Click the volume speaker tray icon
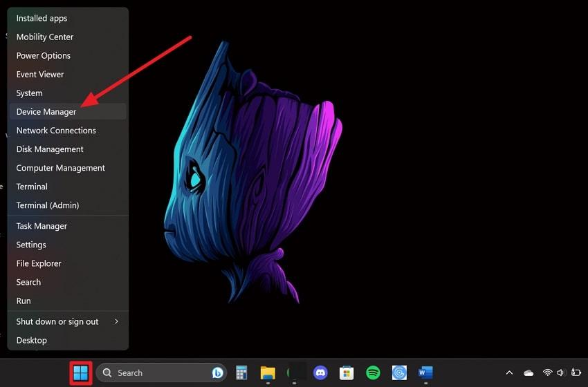This screenshot has width=588, height=387. point(561,373)
